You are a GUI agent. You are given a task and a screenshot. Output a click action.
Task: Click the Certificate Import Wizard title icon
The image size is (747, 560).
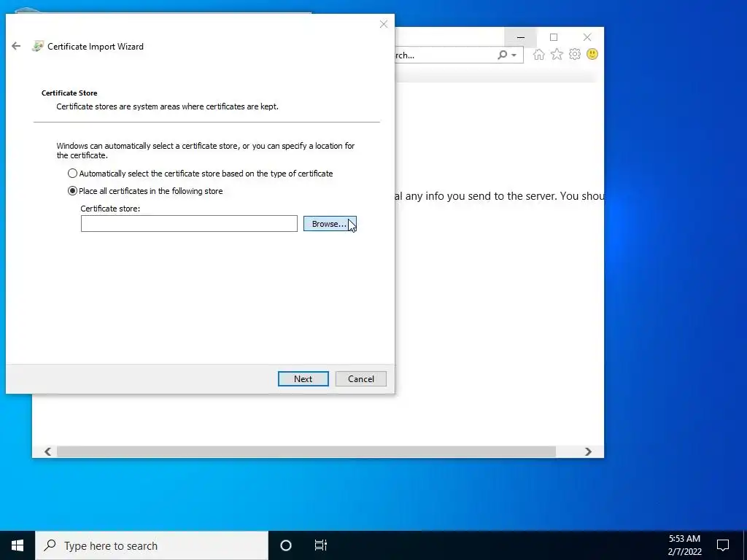click(38, 46)
